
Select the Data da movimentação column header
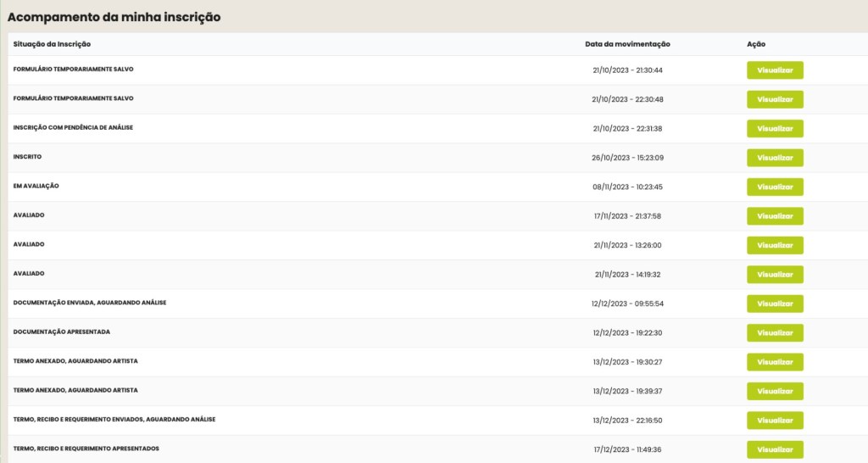(x=627, y=44)
